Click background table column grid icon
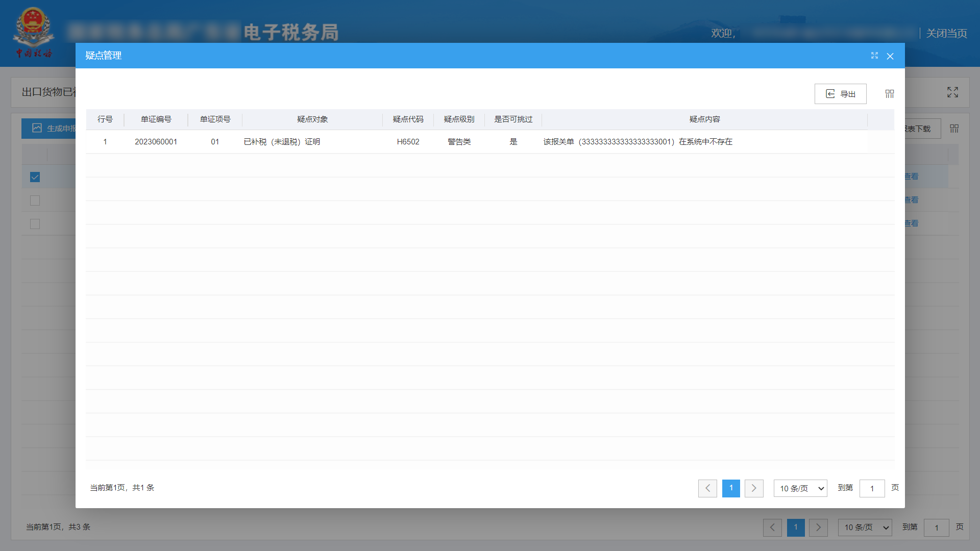 coord(954,129)
